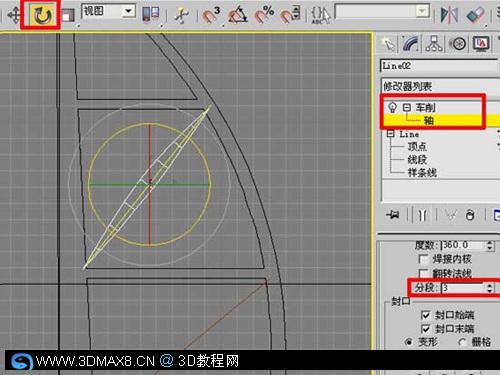Viewport: 500px width, 375px height.
Task: Click the Pin Stack icon
Action: 393,215
